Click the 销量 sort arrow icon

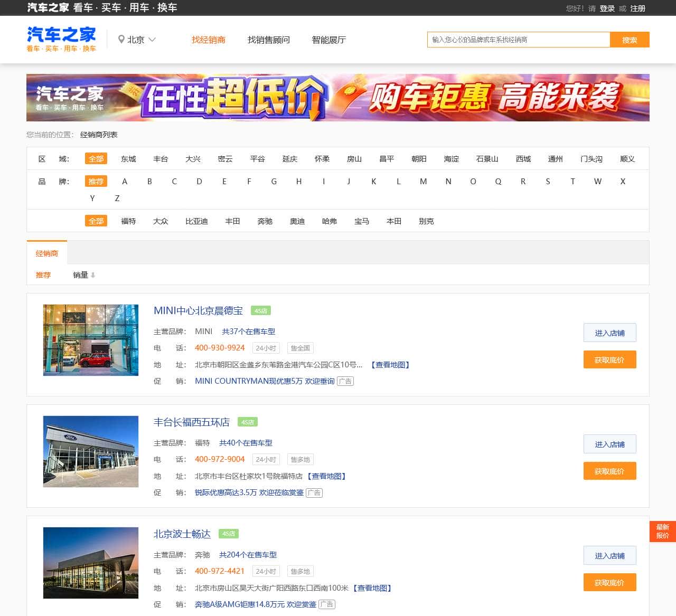(93, 275)
